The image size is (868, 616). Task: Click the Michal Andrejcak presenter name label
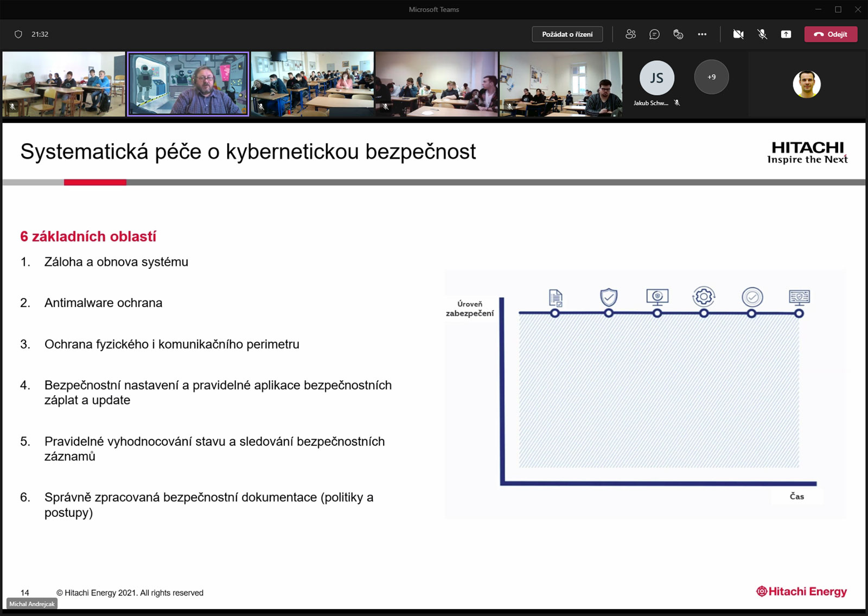point(32,604)
